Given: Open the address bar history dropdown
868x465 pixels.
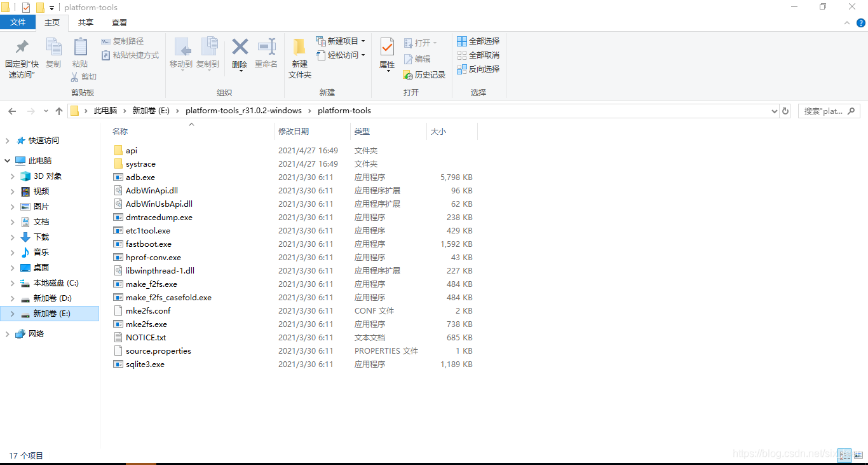Looking at the screenshot, I should [x=774, y=111].
